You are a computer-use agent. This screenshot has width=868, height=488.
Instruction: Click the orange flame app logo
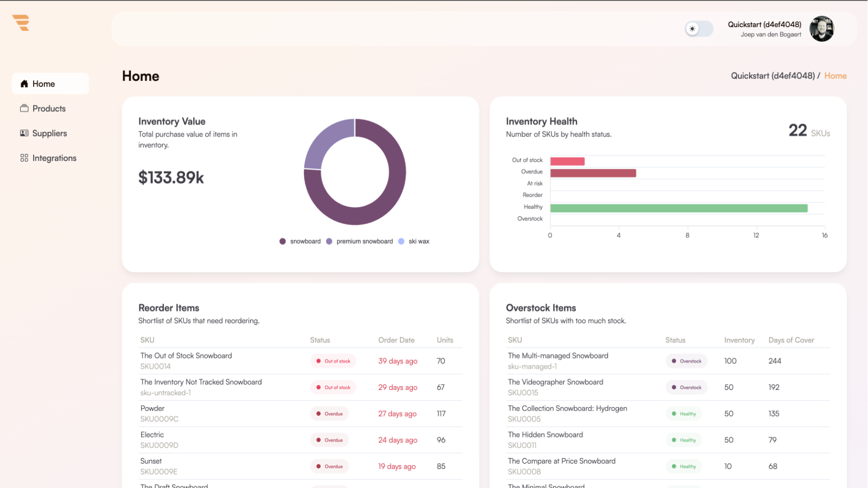pos(20,23)
